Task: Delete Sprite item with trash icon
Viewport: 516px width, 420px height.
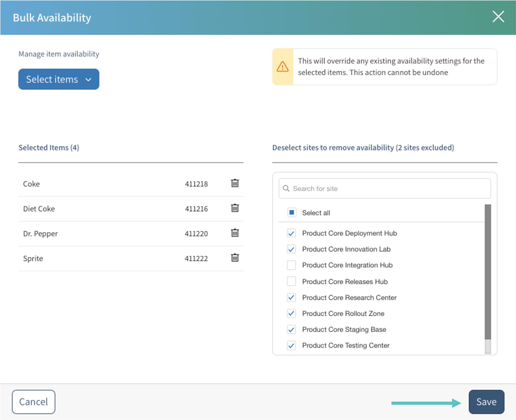Action: (x=235, y=258)
